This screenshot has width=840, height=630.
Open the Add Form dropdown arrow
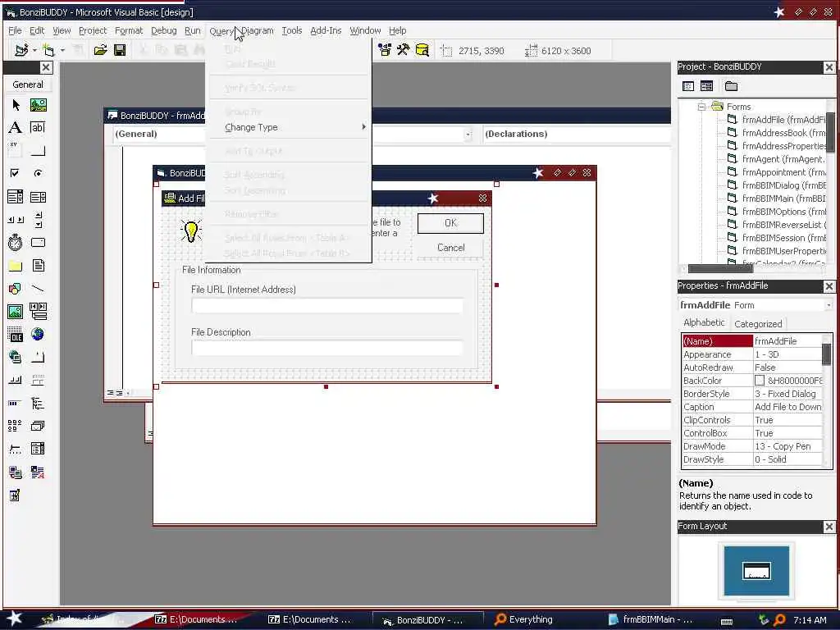point(62,50)
